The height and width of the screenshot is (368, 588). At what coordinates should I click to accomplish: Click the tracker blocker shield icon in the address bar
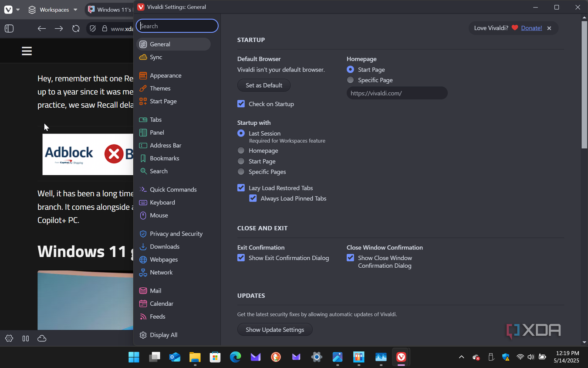pos(93,28)
